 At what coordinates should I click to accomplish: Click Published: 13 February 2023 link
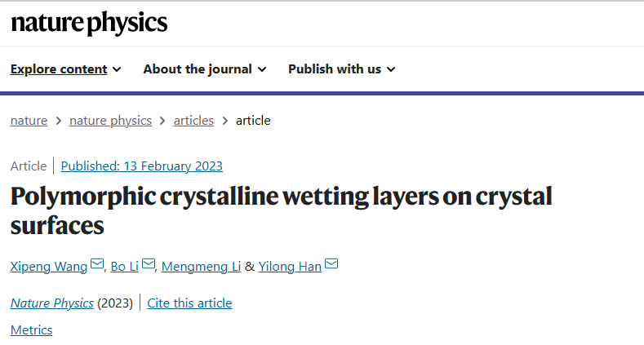pyautogui.click(x=142, y=166)
